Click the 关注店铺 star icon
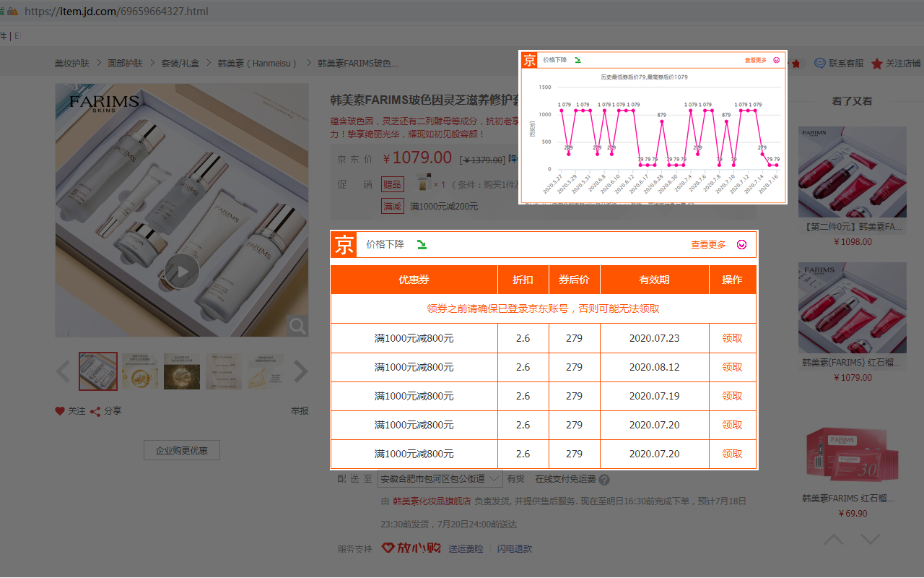The height and width of the screenshot is (578, 924). 877,63
